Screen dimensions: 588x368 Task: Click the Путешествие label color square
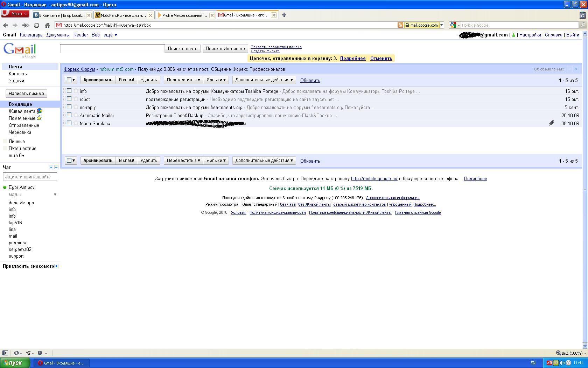[5, 148]
